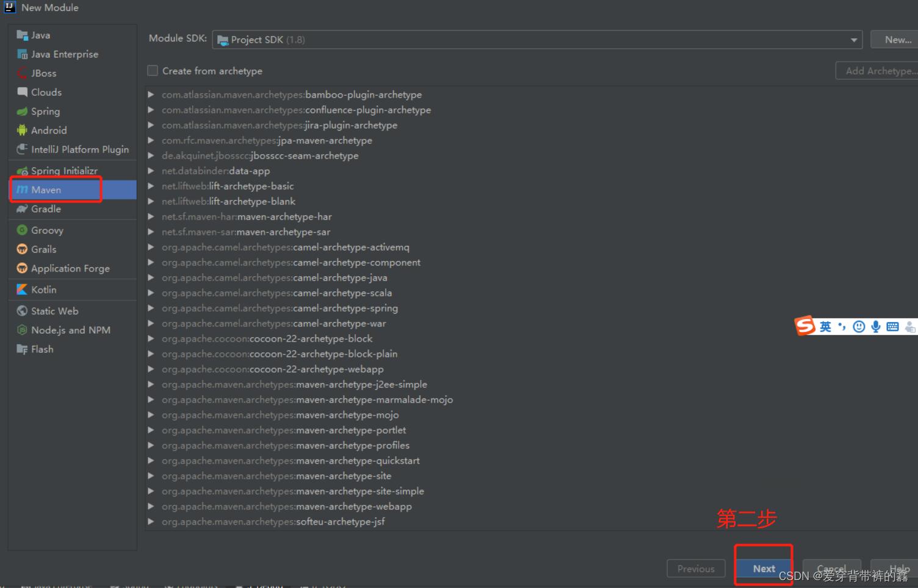Select the maven-archetype-marmalade-mojo row text
918x588 pixels.
(x=307, y=400)
